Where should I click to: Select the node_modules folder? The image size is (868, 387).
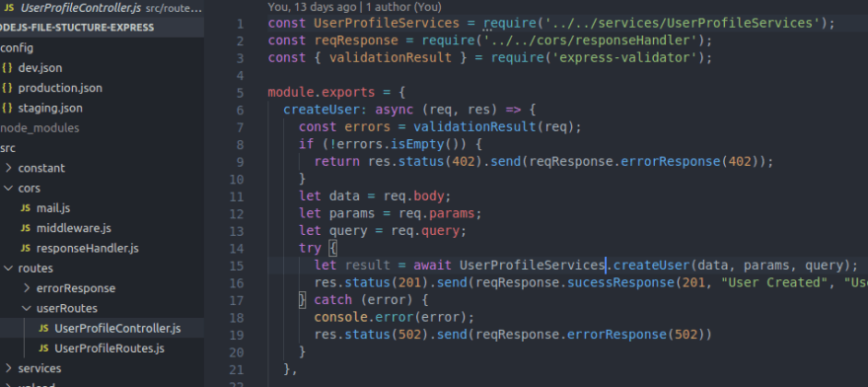(39, 128)
